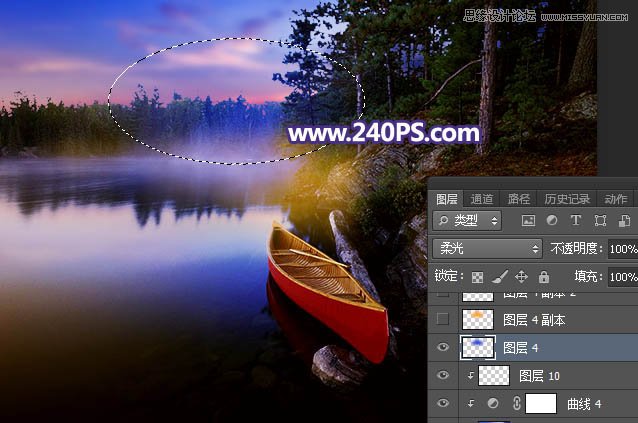Screen dimensions: 638x423
Task: Open the 类型 filter type dropdown
Action: click(467, 220)
